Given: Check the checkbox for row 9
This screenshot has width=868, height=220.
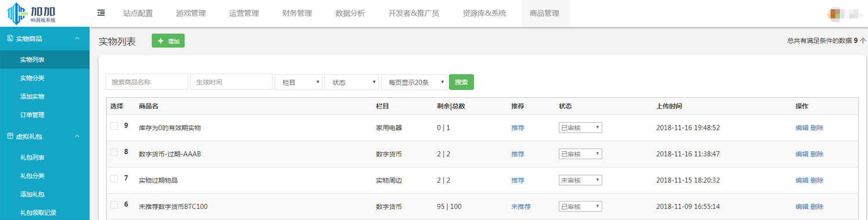Looking at the screenshot, I should pos(114,126).
